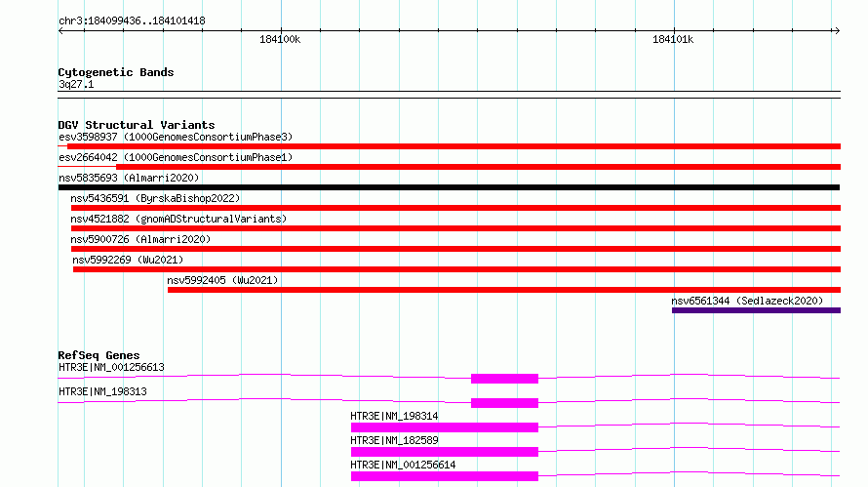Click the left arrow of the ruler
868x487 pixels.
point(60,30)
